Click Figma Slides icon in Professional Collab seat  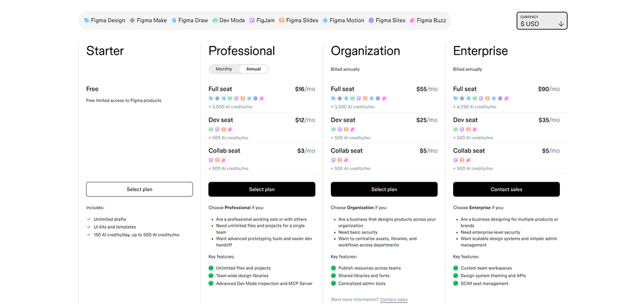coord(217,160)
